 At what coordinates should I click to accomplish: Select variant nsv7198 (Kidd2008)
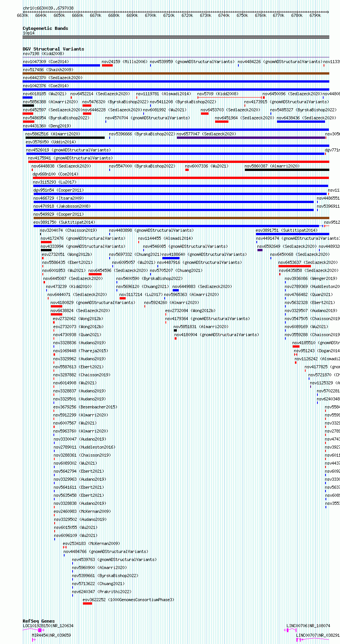click(x=44, y=54)
